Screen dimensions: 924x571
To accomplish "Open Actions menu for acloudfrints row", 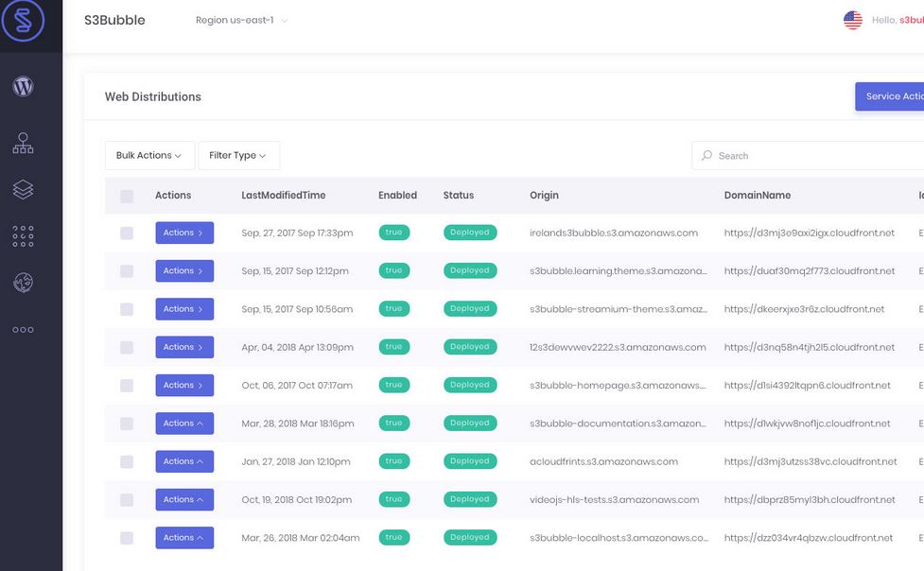I will coord(184,461).
